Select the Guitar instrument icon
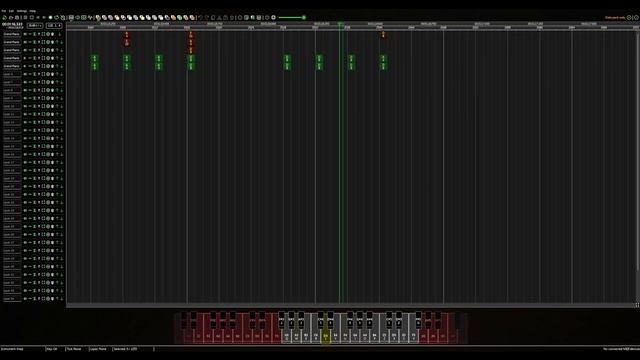Screen dimensions: 640x360 pos(129,18)
